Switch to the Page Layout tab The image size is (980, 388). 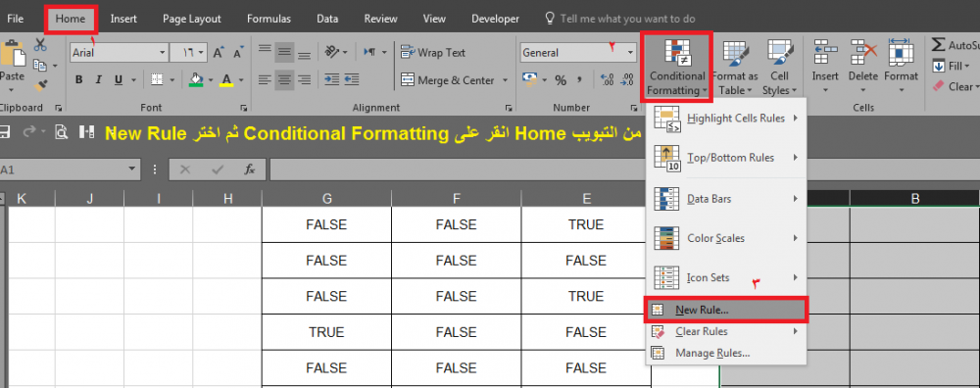coord(192,19)
